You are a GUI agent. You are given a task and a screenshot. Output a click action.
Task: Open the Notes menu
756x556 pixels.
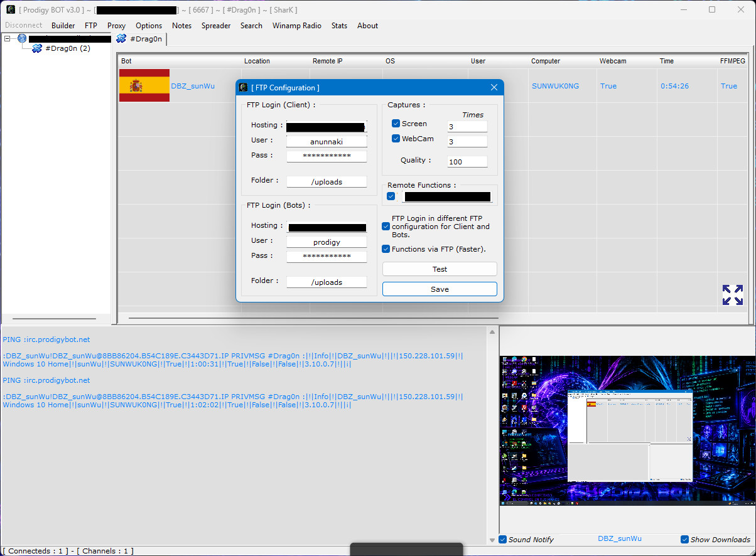pyautogui.click(x=182, y=26)
